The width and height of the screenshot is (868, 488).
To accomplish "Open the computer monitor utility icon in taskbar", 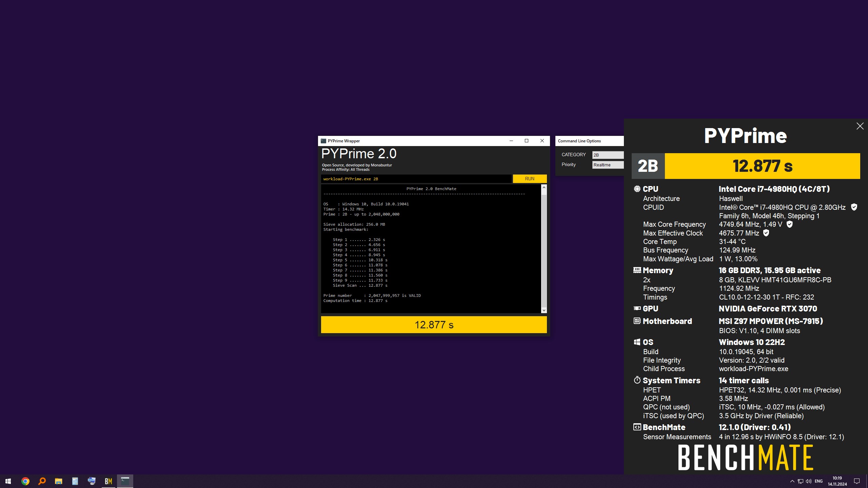I will coord(92,481).
